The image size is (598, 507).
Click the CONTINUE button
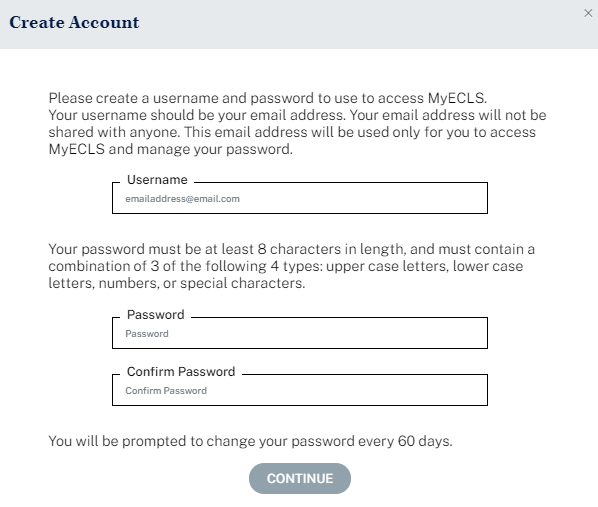click(300, 478)
